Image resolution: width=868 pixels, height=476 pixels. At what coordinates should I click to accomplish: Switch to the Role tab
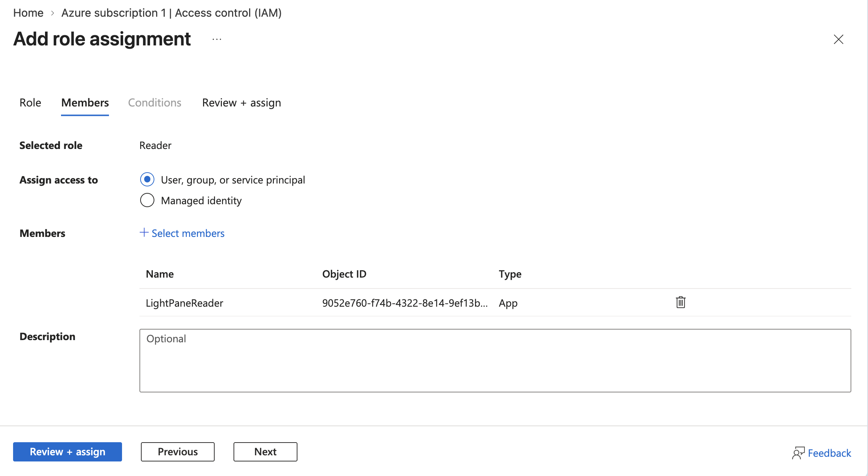[x=31, y=103]
